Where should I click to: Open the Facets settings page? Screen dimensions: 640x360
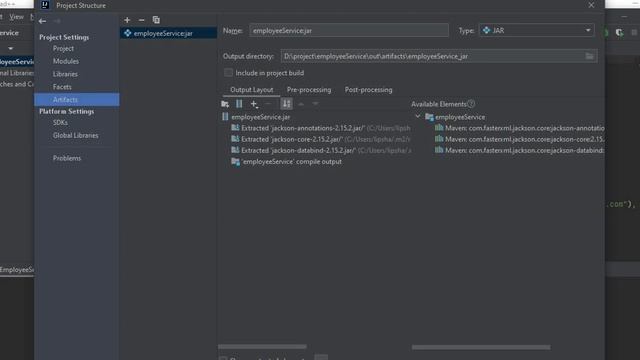pos(62,87)
